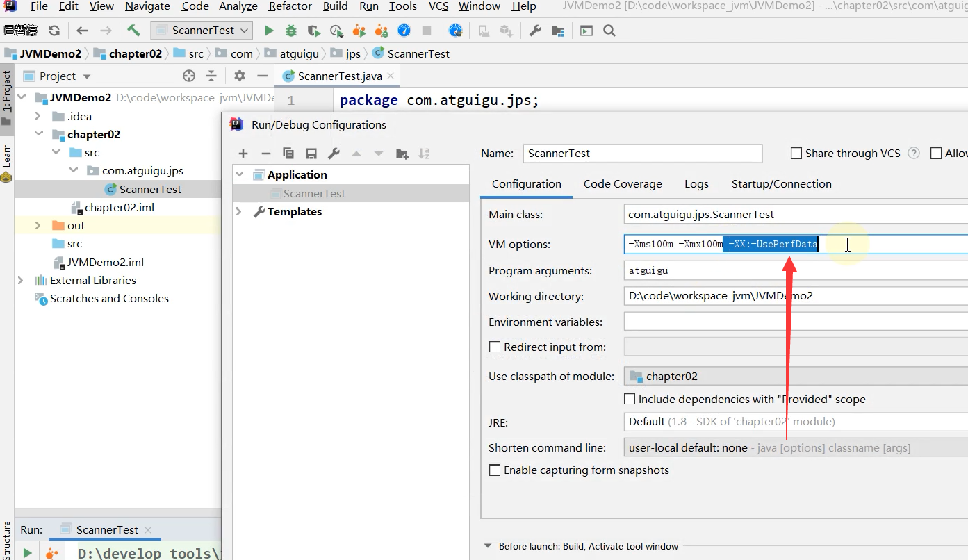Click the Search Everywhere magnifier icon

tap(609, 31)
